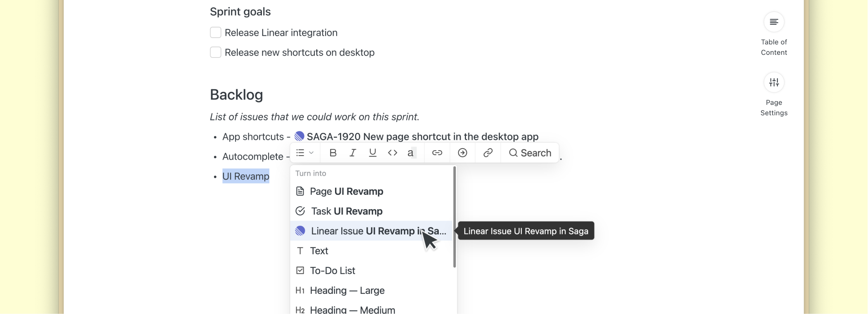The image size is (868, 314).
Task: Open the Table of Content panel
Action: [774, 22]
